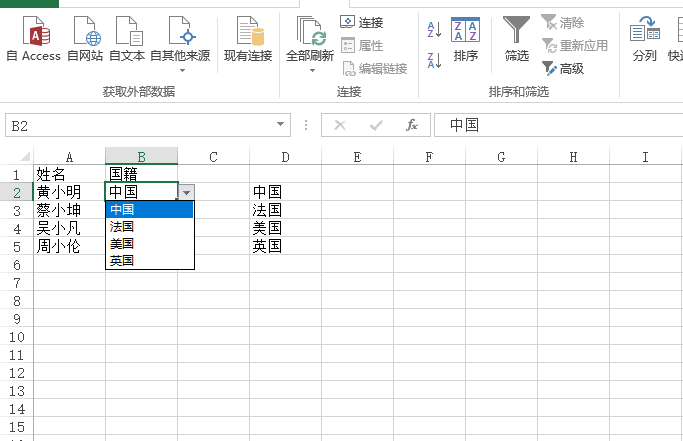
Task: Select column A header
Action: [x=69, y=157]
